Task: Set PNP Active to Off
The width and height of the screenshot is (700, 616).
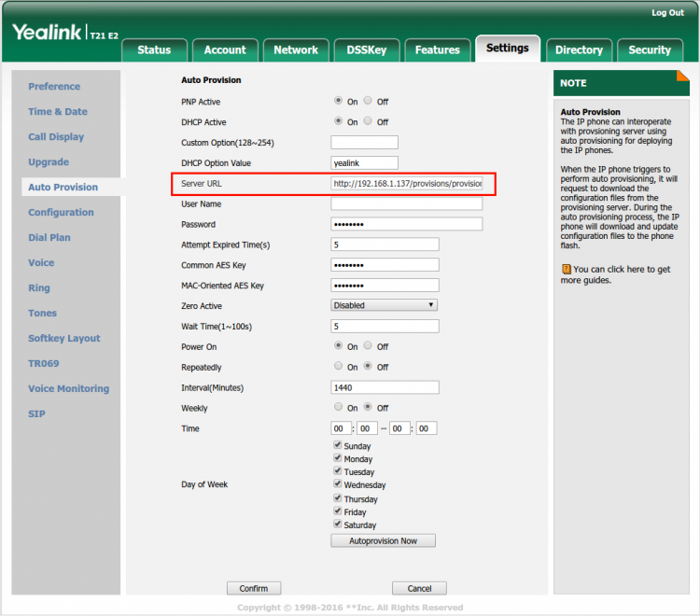Action: 369,101
